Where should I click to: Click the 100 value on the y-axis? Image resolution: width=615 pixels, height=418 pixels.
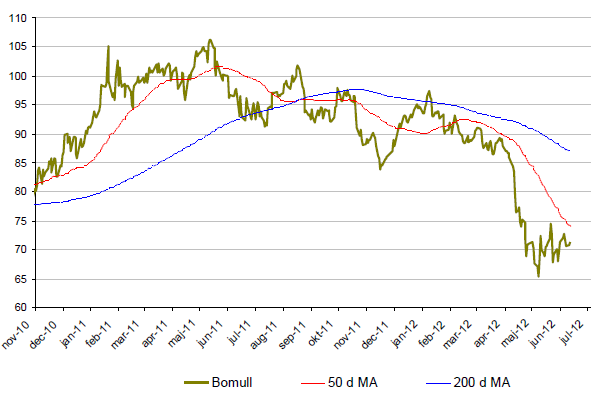pos(18,76)
